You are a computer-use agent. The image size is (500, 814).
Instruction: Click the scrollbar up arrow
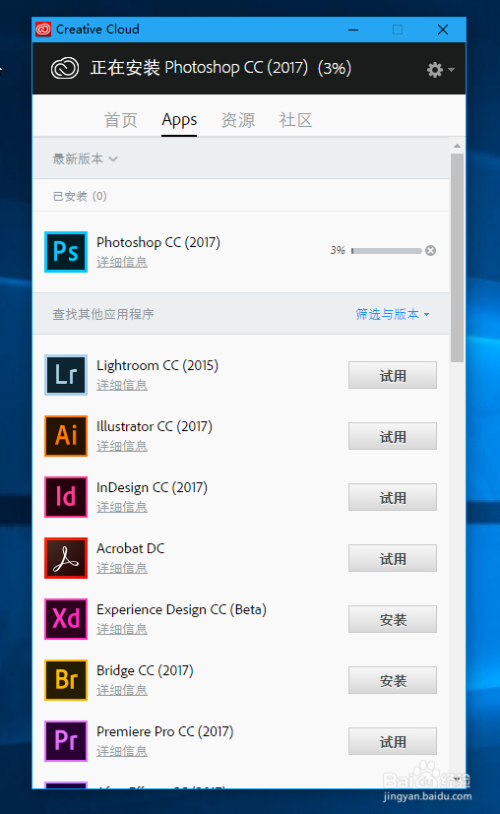pyautogui.click(x=457, y=146)
